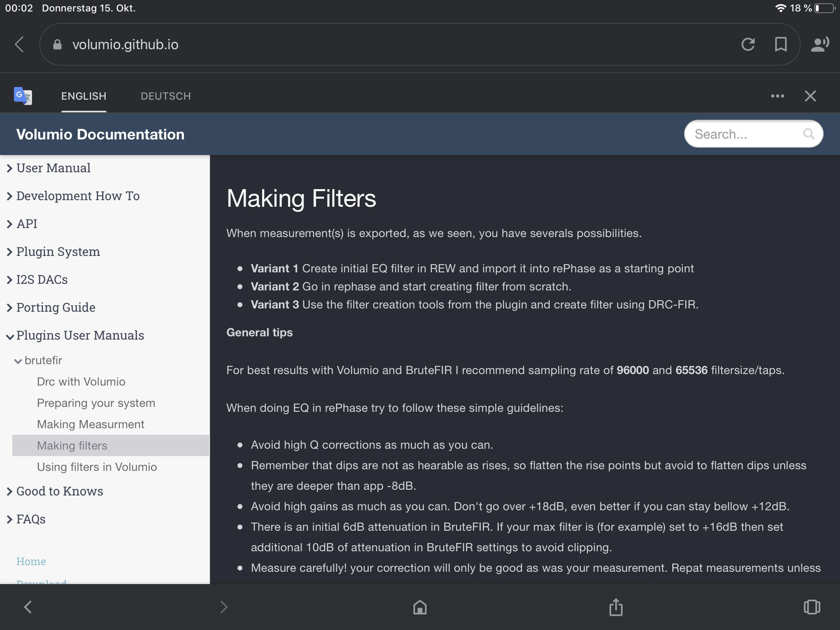Tap the volumio.github.io address bar
Screen dimensions: 840x630
click(420, 44)
